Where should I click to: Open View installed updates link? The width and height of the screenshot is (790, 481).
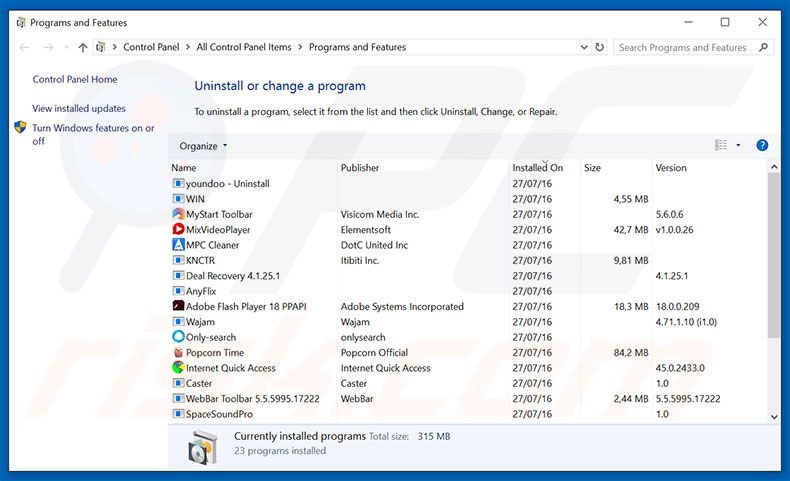[x=79, y=108]
